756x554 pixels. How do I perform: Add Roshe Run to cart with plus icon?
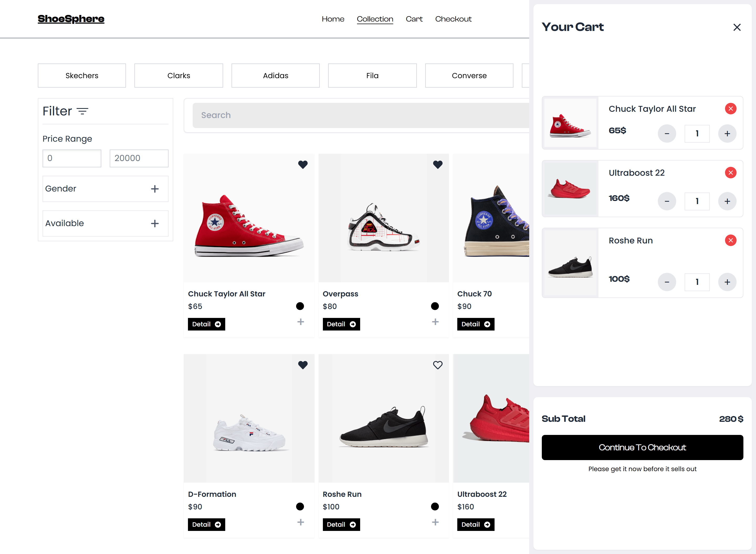coord(435,523)
